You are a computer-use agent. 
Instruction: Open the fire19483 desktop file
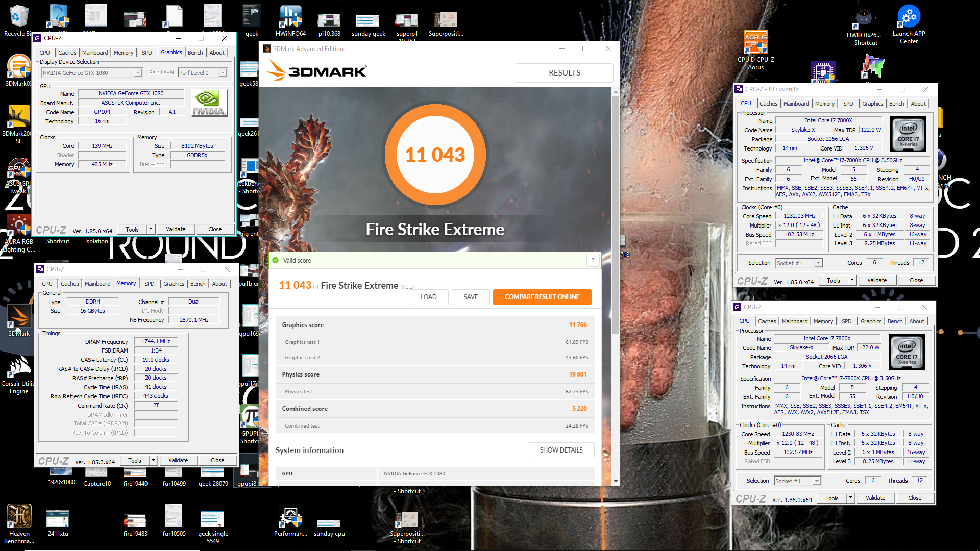[135, 524]
